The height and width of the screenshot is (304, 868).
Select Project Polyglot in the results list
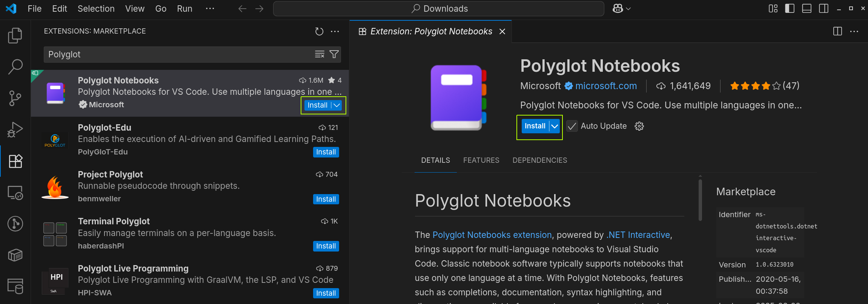(190, 187)
